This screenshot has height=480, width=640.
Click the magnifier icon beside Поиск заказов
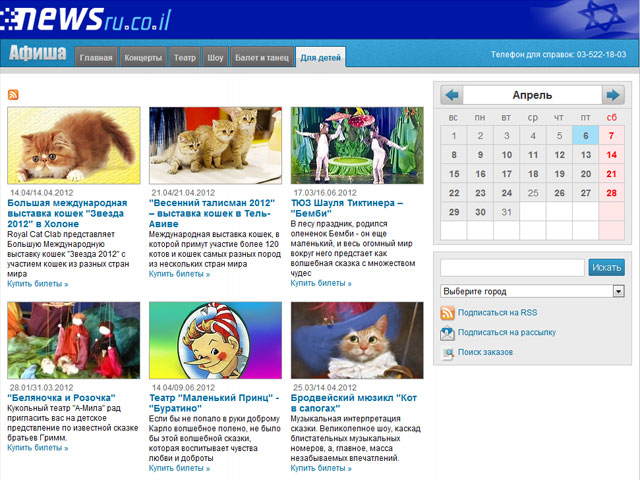[448, 353]
